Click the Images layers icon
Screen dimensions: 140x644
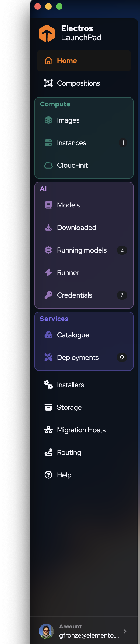pos(48,120)
